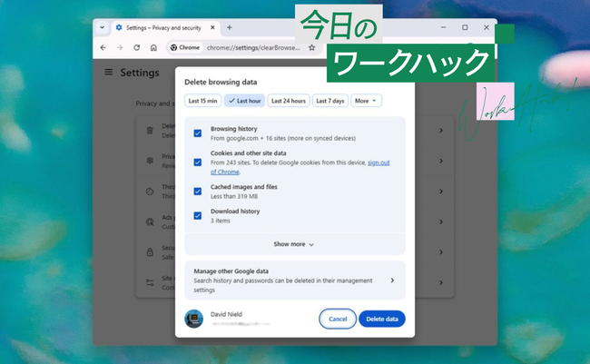Uncheck Cookies and other site data
This screenshot has width=590, height=364.
click(x=197, y=162)
